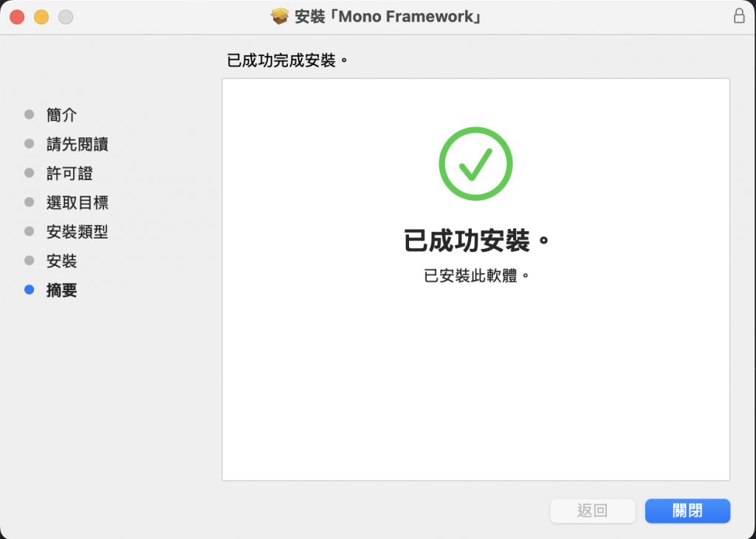Click the 已成功完成安裝。 header text
This screenshot has height=539, width=756.
287,61
